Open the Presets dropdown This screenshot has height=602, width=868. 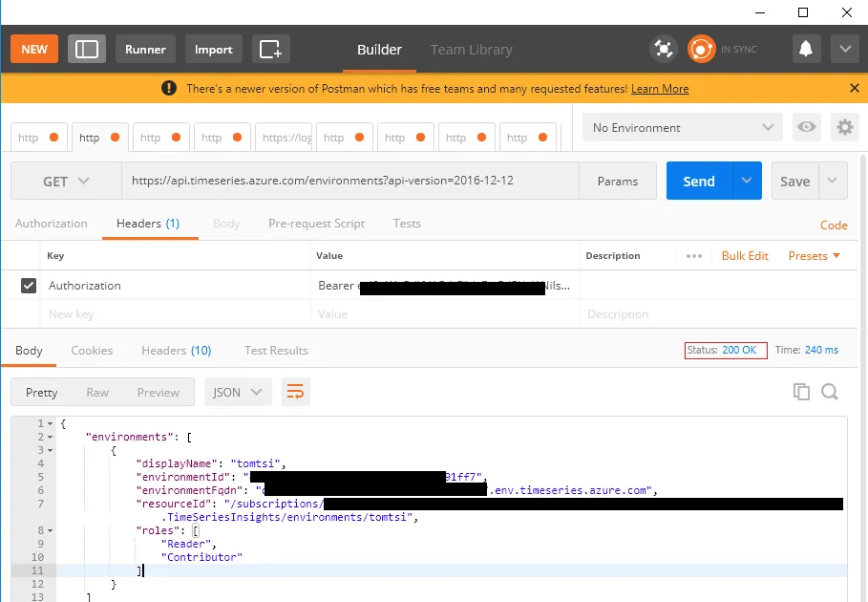815,256
